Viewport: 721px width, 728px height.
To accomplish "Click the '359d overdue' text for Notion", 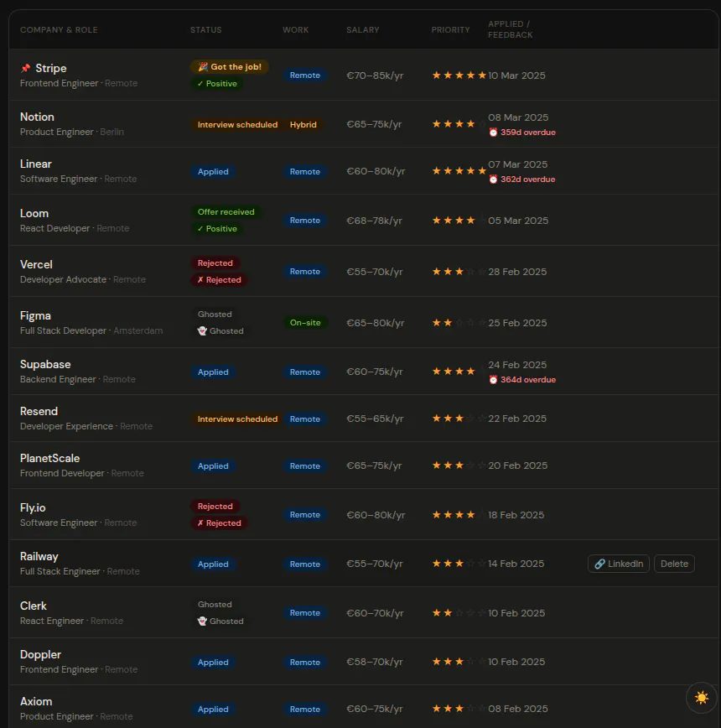I will [x=528, y=133].
